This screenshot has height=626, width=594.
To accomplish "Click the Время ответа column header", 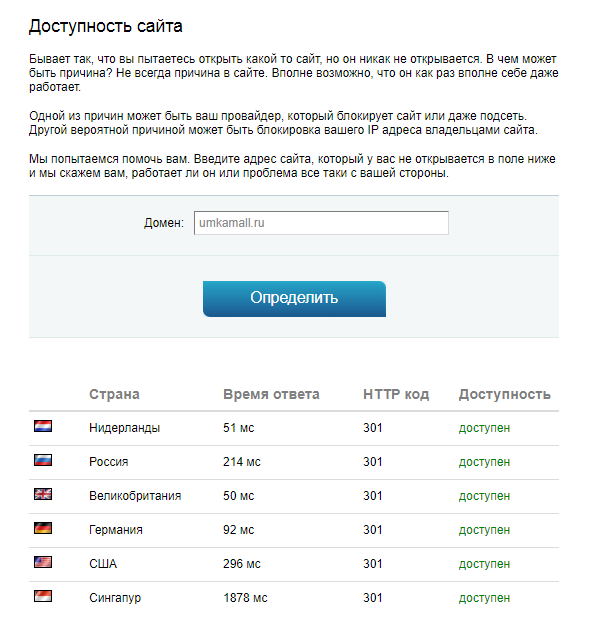I will (271, 394).
